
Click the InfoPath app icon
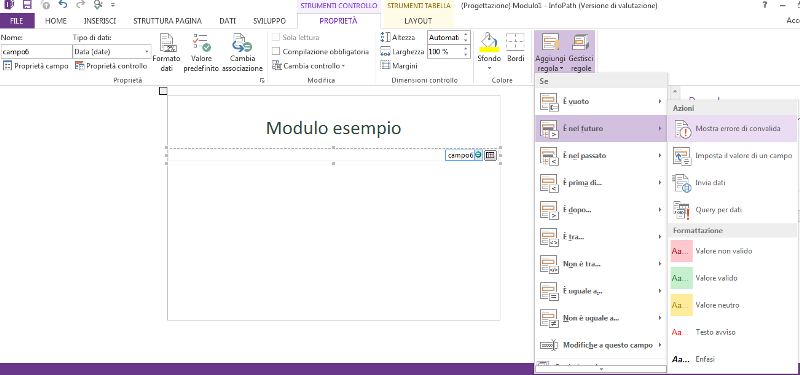pyautogui.click(x=9, y=5)
